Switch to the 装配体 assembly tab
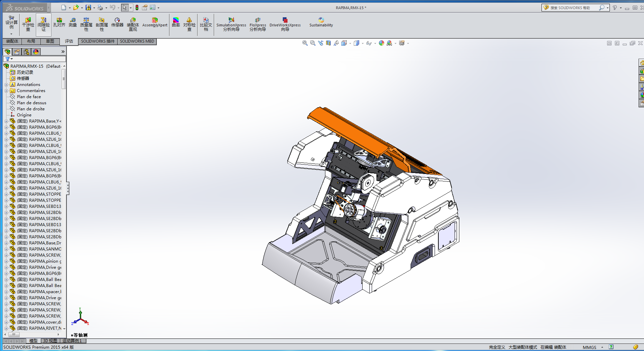The image size is (644, 351). click(x=12, y=41)
